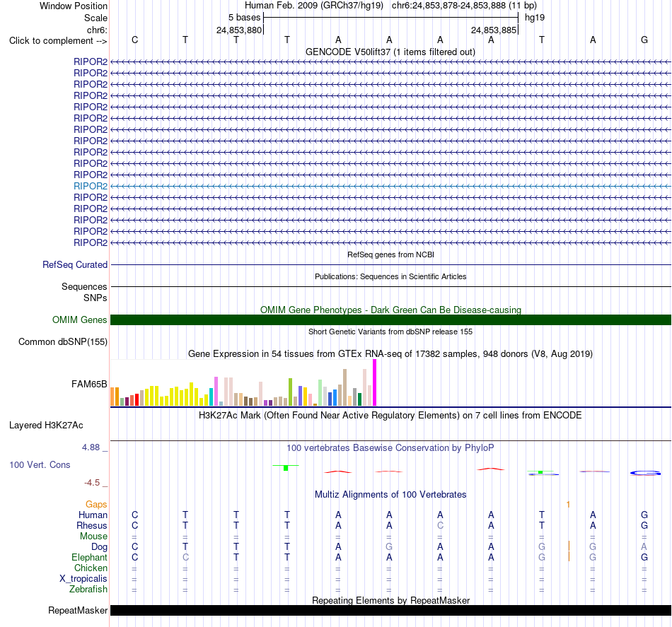Viewport: 672px width, 627px height.
Task: Click the blue G PhyloP conservation logo
Action: click(645, 473)
